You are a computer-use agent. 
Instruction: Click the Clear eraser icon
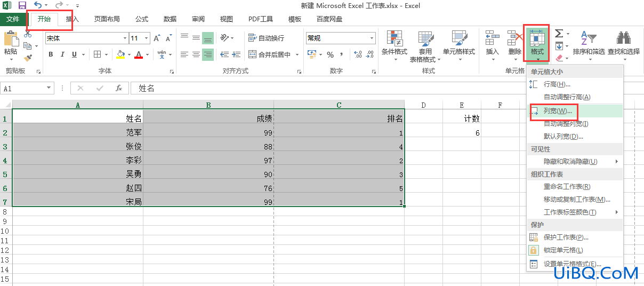pyautogui.click(x=559, y=58)
